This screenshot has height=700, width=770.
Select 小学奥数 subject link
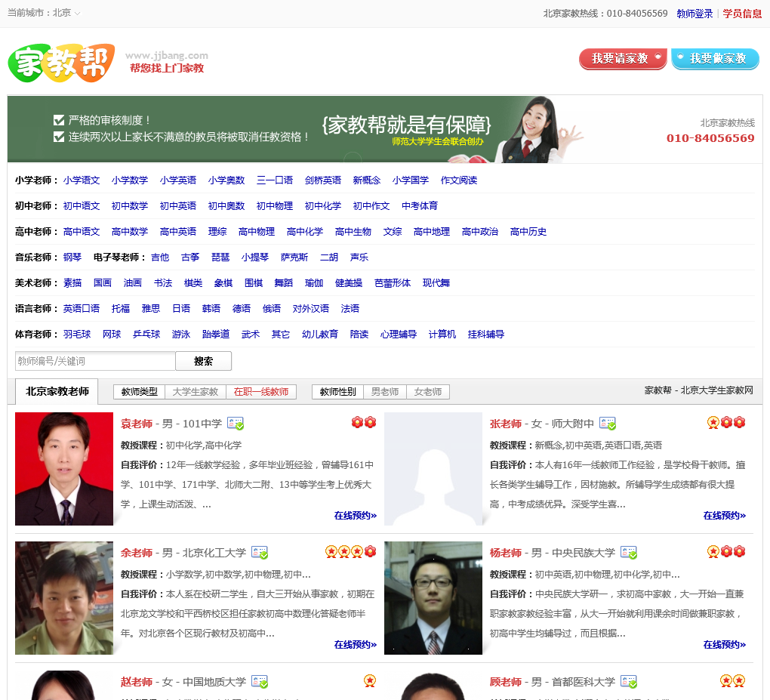click(x=226, y=180)
